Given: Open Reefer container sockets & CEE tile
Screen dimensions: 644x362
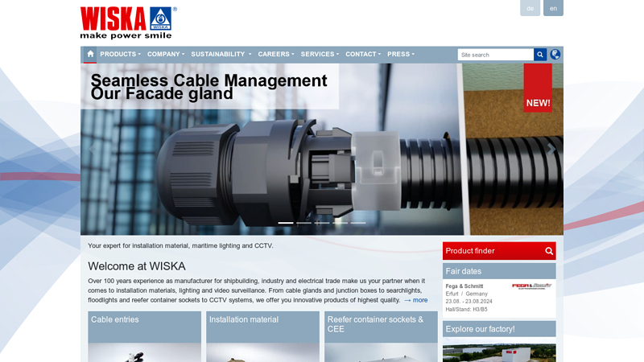Looking at the screenshot, I should (381, 336).
